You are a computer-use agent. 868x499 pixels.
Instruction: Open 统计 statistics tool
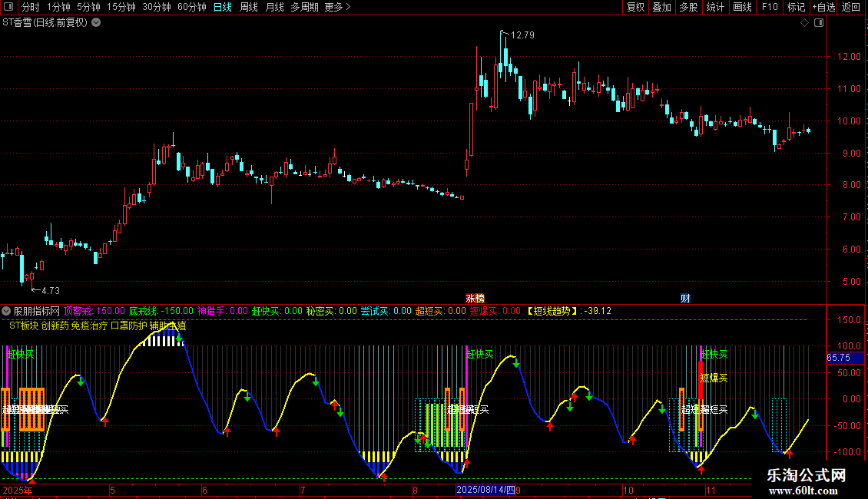point(715,8)
